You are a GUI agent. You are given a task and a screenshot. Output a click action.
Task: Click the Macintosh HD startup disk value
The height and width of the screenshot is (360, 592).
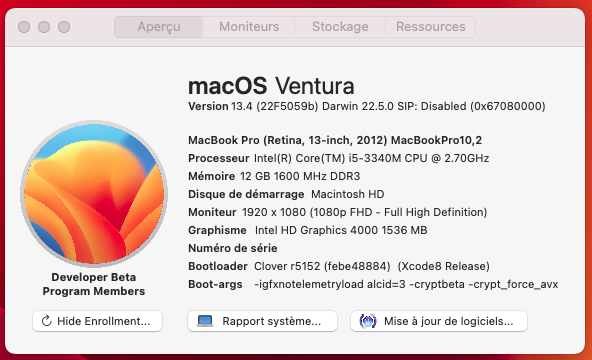click(x=348, y=194)
